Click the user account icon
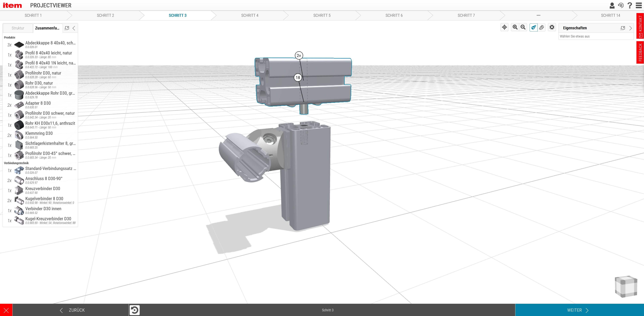 pos(612,5)
